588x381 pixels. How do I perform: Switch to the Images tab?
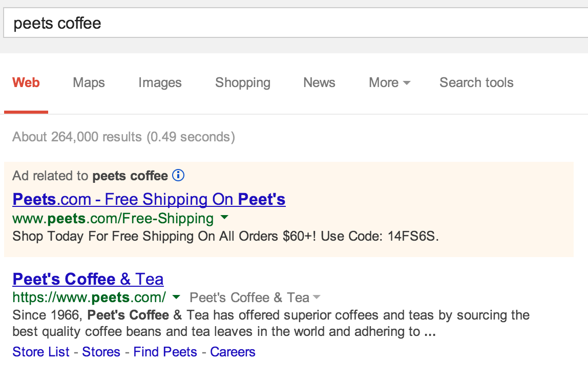pyautogui.click(x=160, y=82)
